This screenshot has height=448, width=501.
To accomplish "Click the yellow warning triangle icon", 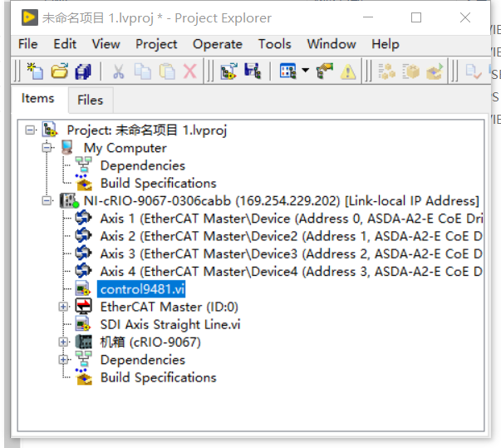I will click(348, 71).
